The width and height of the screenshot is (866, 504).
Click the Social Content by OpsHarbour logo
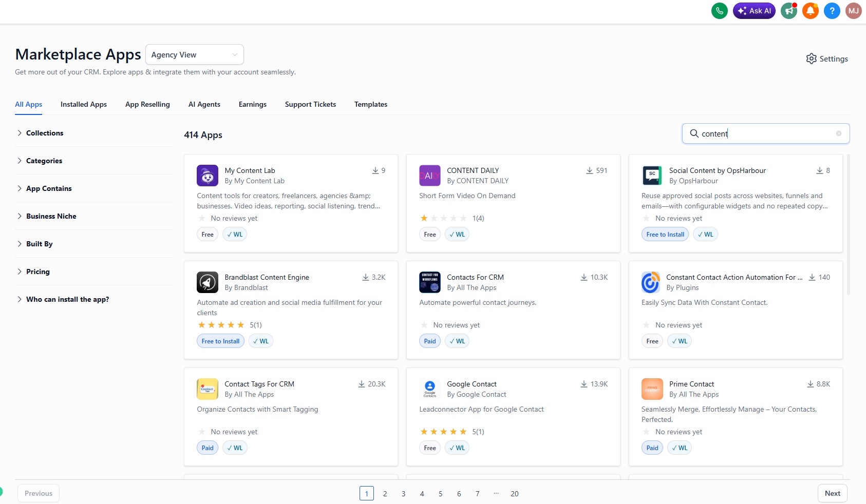652,176
